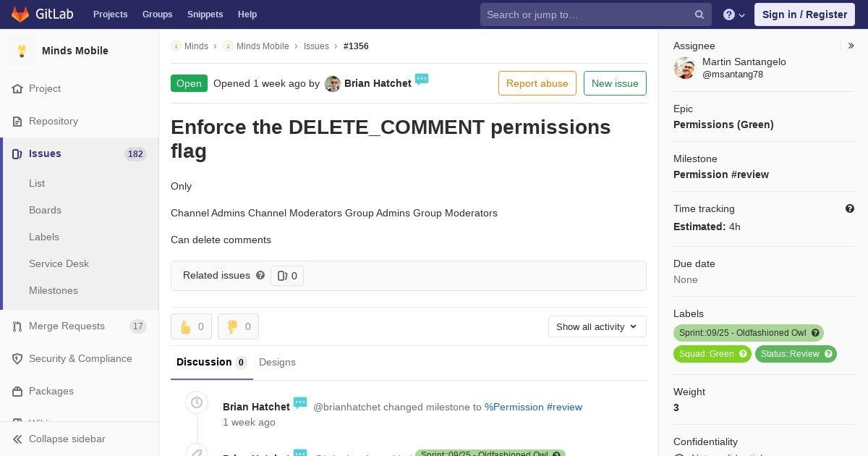Click the merge requests count badge 17
Image resolution: width=868 pixels, height=456 pixels.
tap(138, 326)
